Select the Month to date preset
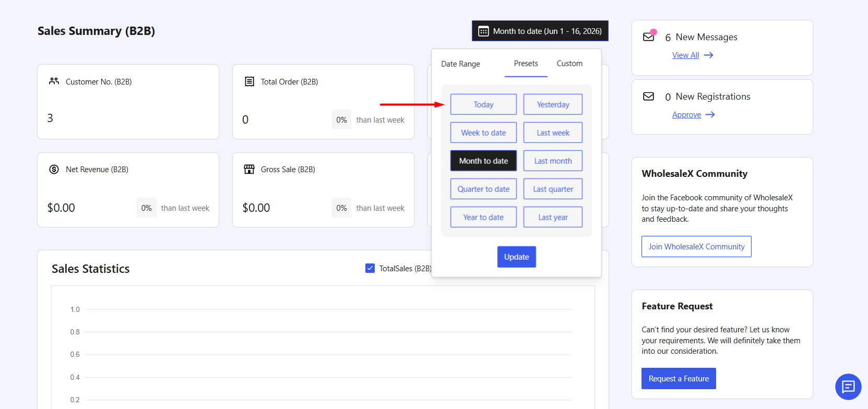The width and height of the screenshot is (868, 409). click(483, 161)
